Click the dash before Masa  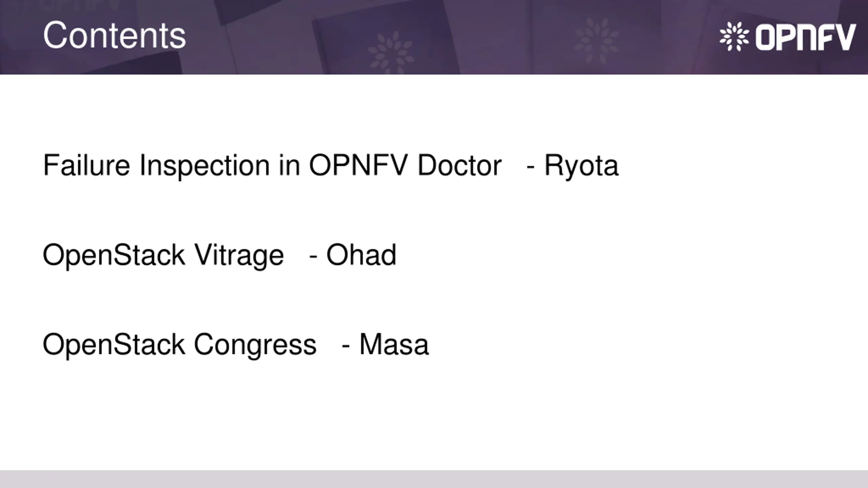point(346,347)
